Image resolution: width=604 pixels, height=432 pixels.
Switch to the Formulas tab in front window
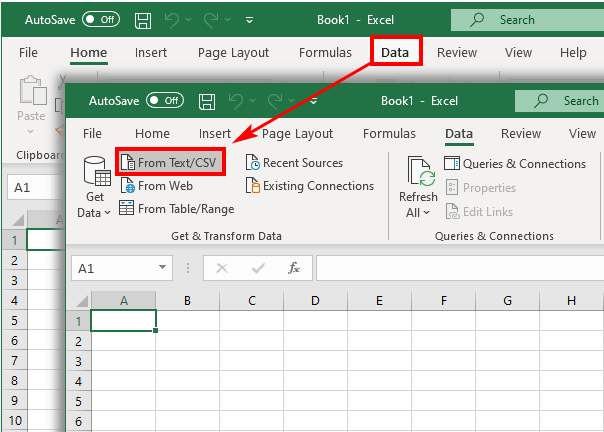(x=389, y=133)
